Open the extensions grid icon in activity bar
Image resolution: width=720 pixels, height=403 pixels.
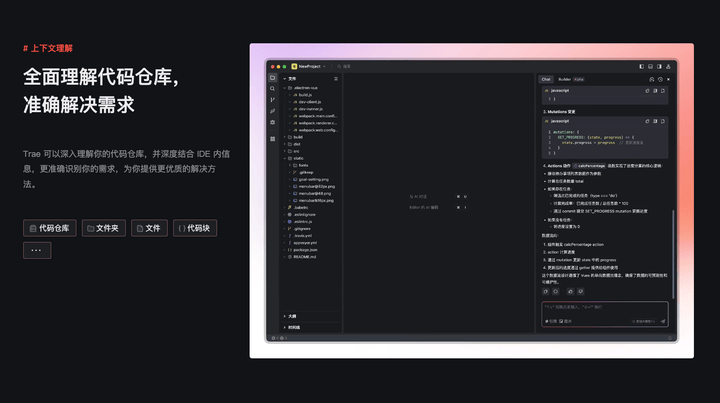tap(273, 139)
